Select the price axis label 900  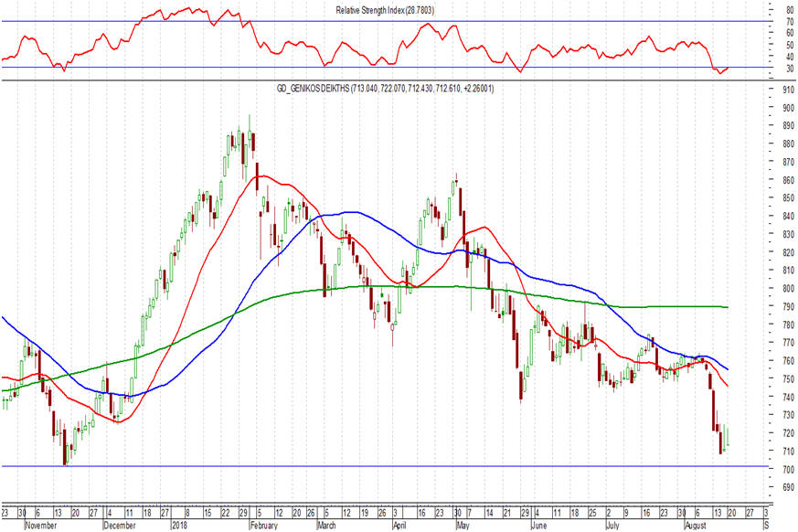pyautogui.click(x=788, y=108)
